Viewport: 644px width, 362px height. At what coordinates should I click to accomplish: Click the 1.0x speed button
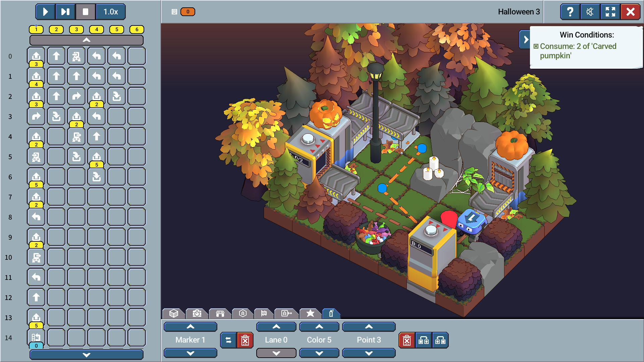click(x=111, y=12)
